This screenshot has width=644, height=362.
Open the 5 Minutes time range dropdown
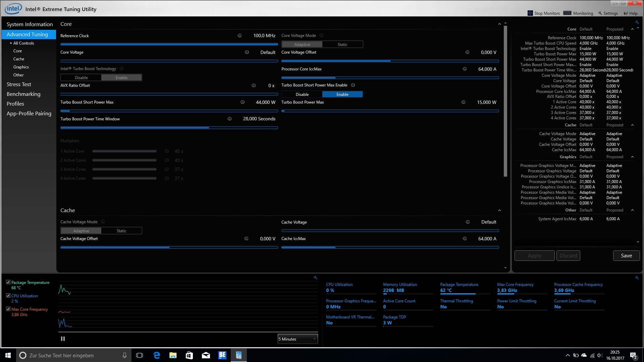click(298, 339)
